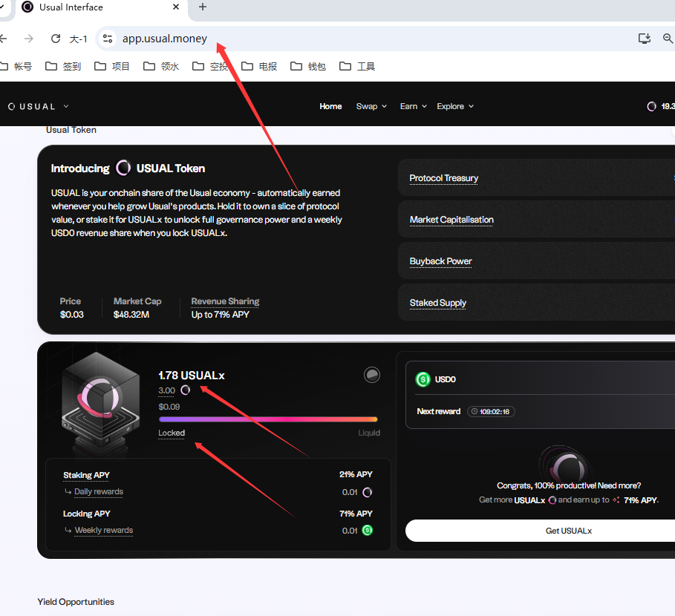This screenshot has width=675, height=616.
Task: Click the site information icon in address bar
Action: pos(108,39)
